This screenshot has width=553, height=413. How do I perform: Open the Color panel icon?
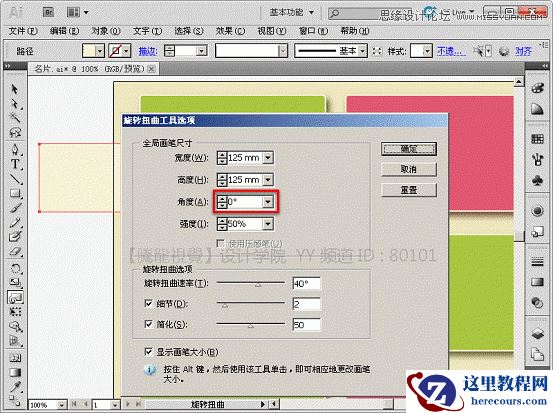537,88
